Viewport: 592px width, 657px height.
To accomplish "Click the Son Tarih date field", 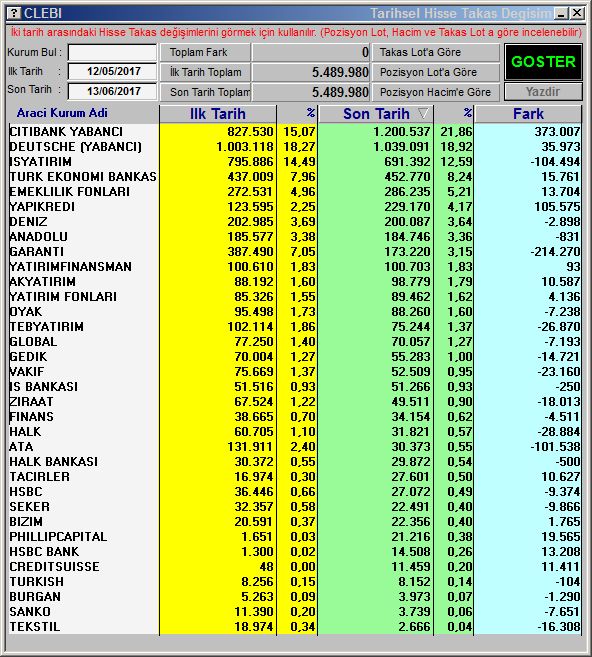I will 112,91.
